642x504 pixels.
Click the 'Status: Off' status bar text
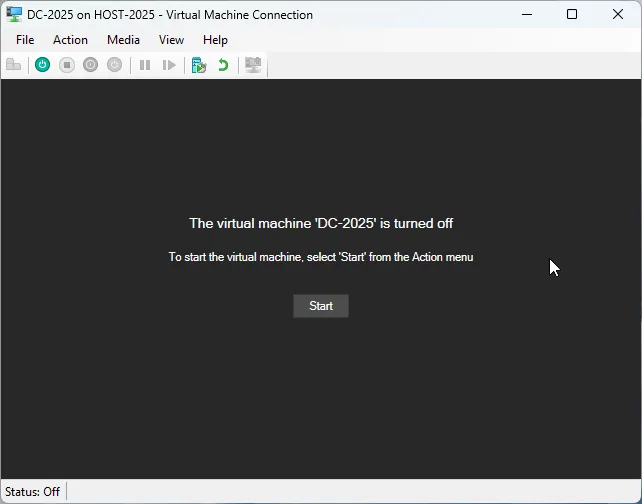click(32, 491)
